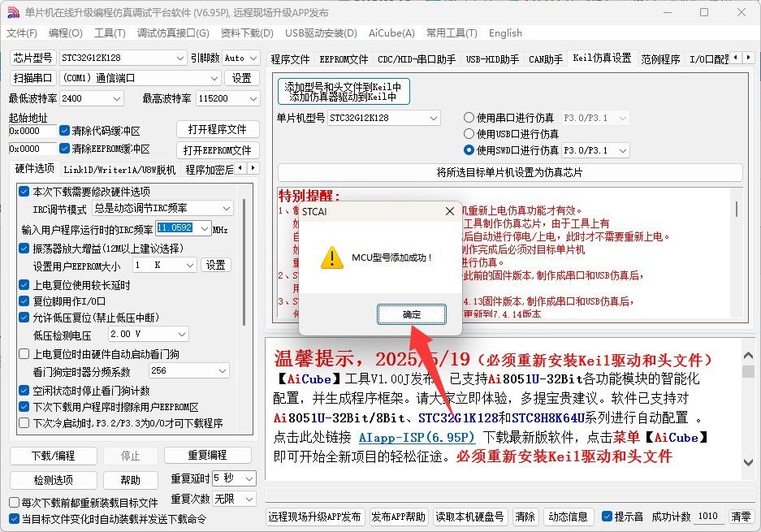This screenshot has width=761, height=532.
Task: Toggle the 提示音 checkbox
Action: tap(607, 517)
